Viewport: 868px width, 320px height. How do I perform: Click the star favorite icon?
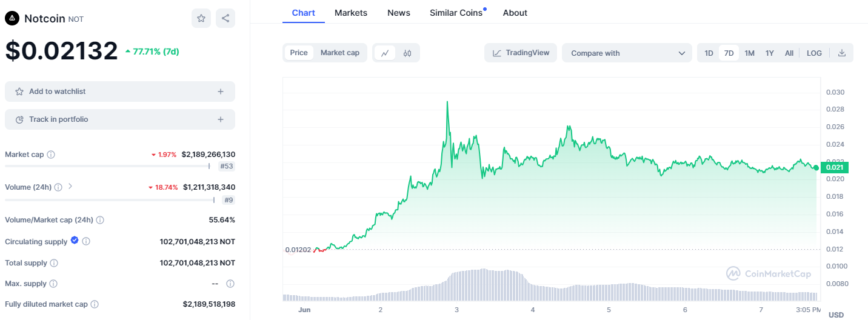pos(201,18)
